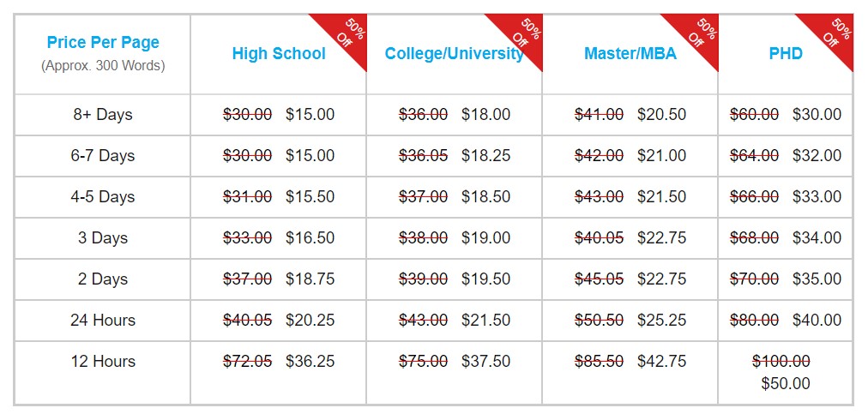Choose the PHD column header
This screenshot has height=420, width=868.
(786, 54)
